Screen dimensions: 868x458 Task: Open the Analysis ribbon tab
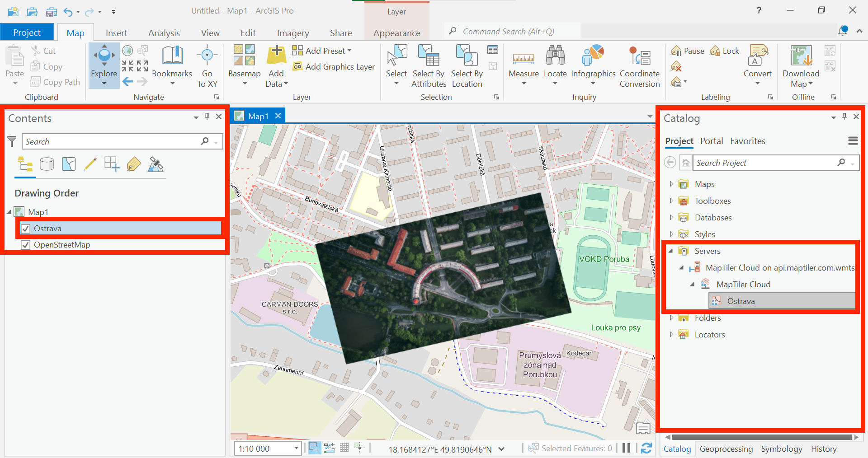[164, 33]
